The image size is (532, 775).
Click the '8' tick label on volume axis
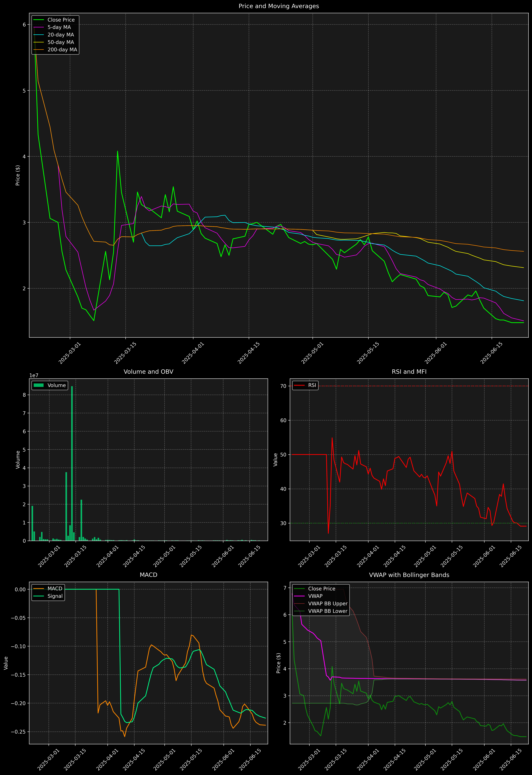[24, 395]
